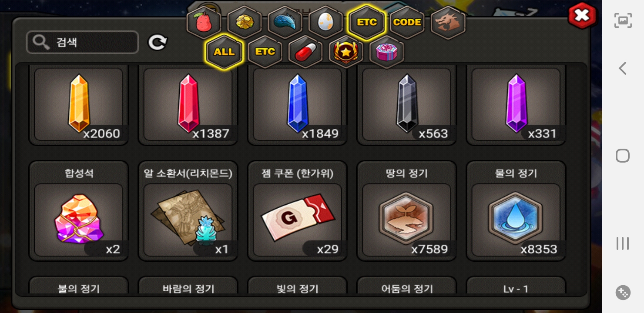Screen dimensions: 644x313
Task: Select the dragon head category tab
Action: [x=448, y=23]
